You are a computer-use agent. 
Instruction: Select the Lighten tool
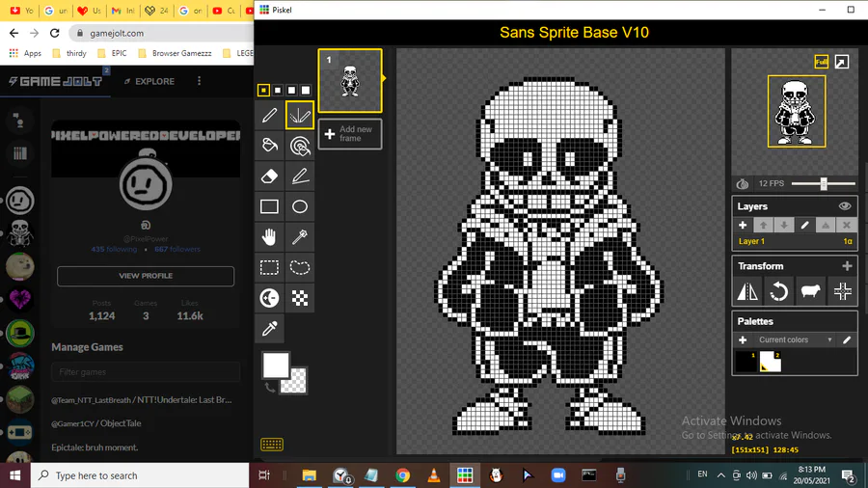(270, 298)
